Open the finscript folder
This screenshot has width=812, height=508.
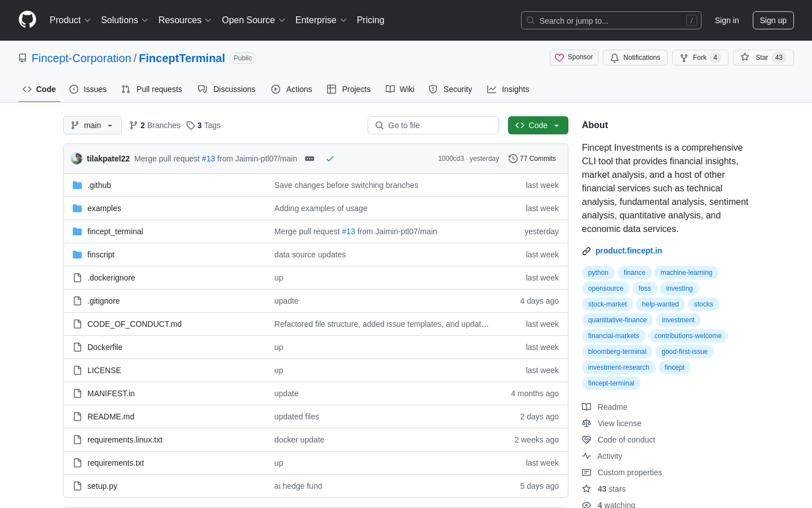point(101,255)
